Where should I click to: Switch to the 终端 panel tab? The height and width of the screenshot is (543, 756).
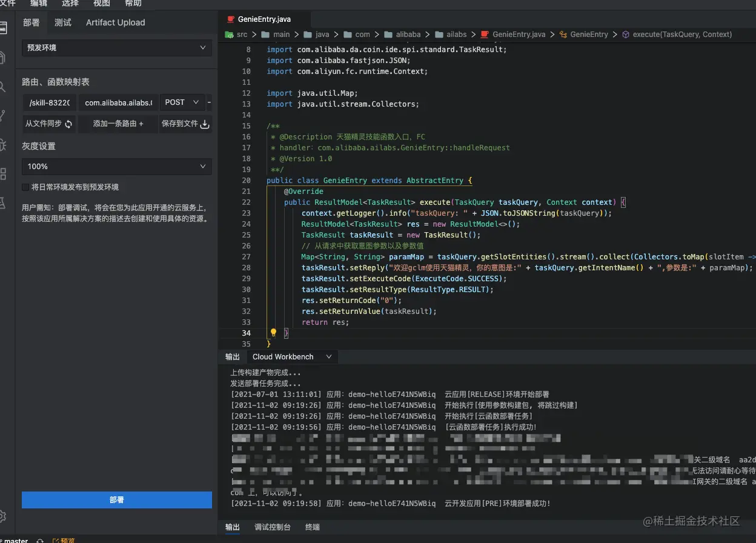pyautogui.click(x=313, y=527)
